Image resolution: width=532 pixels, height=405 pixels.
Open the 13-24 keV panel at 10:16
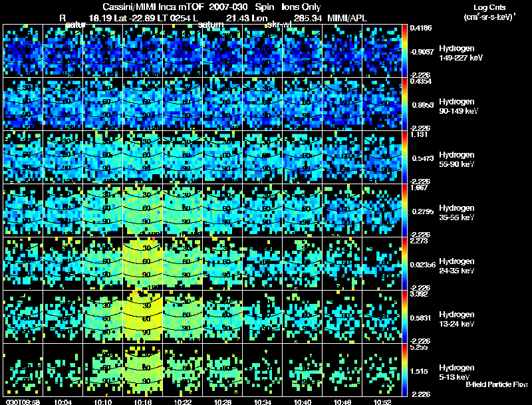(x=143, y=317)
